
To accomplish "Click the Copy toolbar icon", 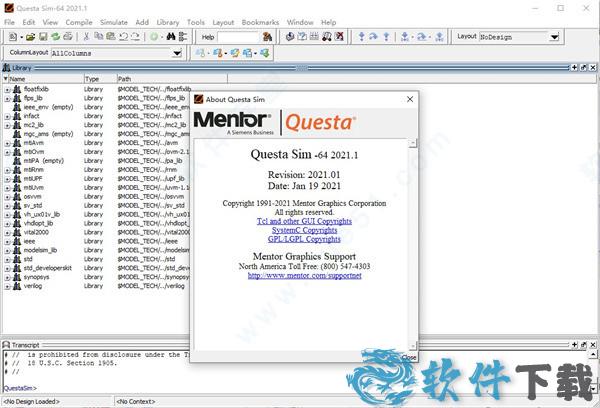I will [x=98, y=37].
